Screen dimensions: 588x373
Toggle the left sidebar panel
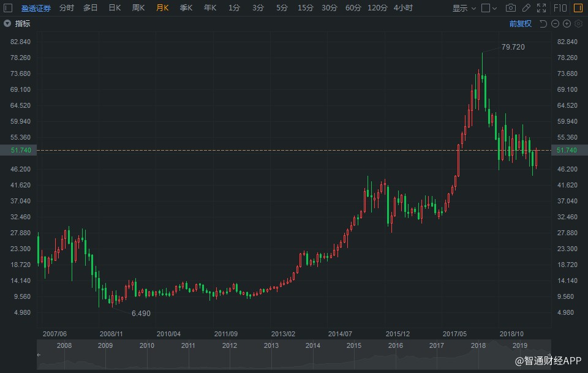(8, 8)
